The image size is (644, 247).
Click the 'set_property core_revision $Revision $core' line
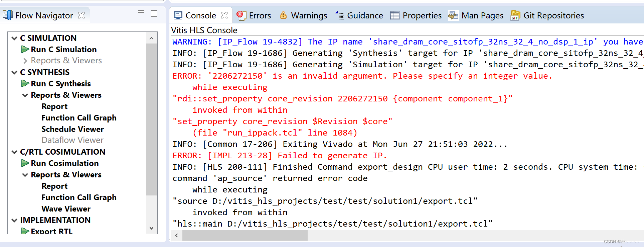point(282,121)
